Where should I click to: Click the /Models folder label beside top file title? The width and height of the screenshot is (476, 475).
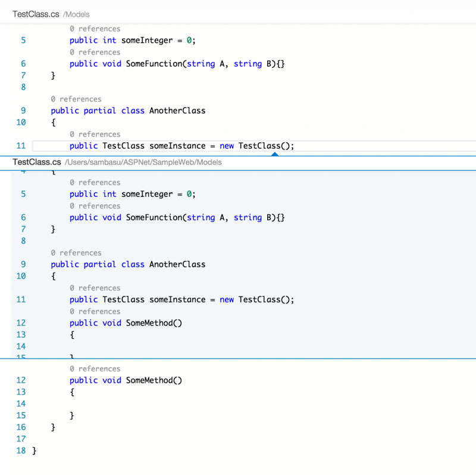pos(76,14)
